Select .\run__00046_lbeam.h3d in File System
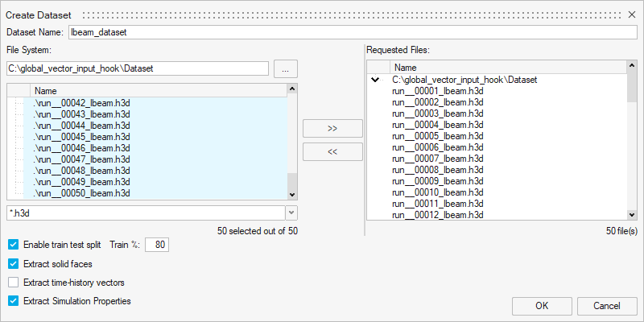Viewport: 644px width, 322px height. (82, 148)
